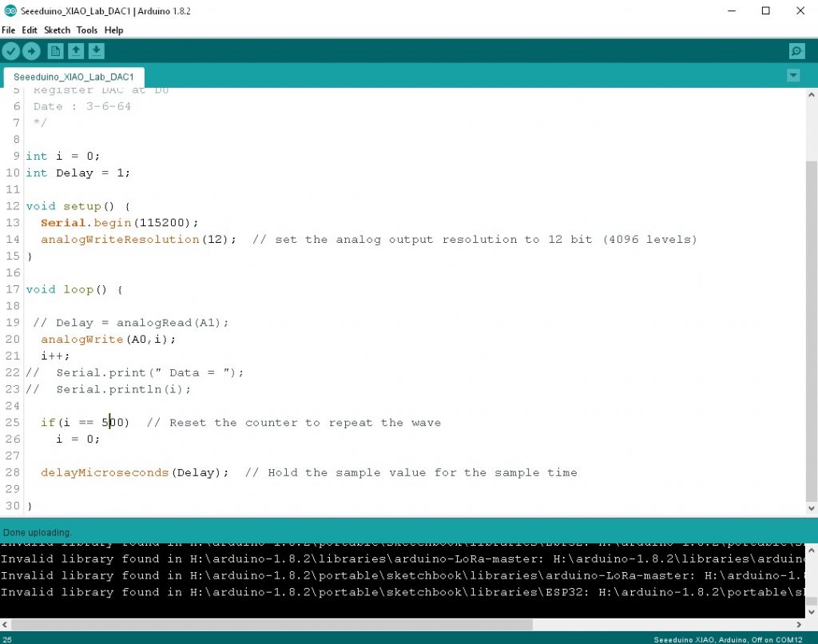Click the editor vertical scrollbar thumb
Image resolution: width=818 pixels, height=644 pixels.
click(x=812, y=330)
